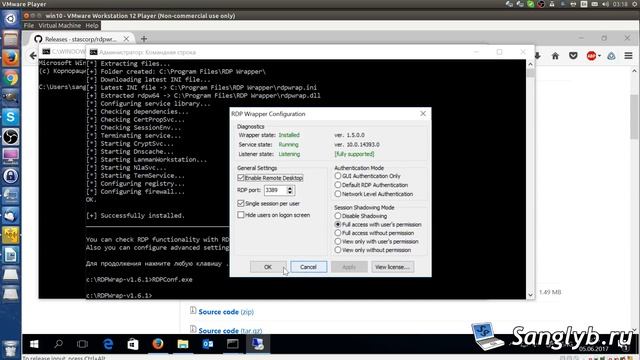
Task: Open Ubuntu Dash search button
Action: click(x=11, y=18)
